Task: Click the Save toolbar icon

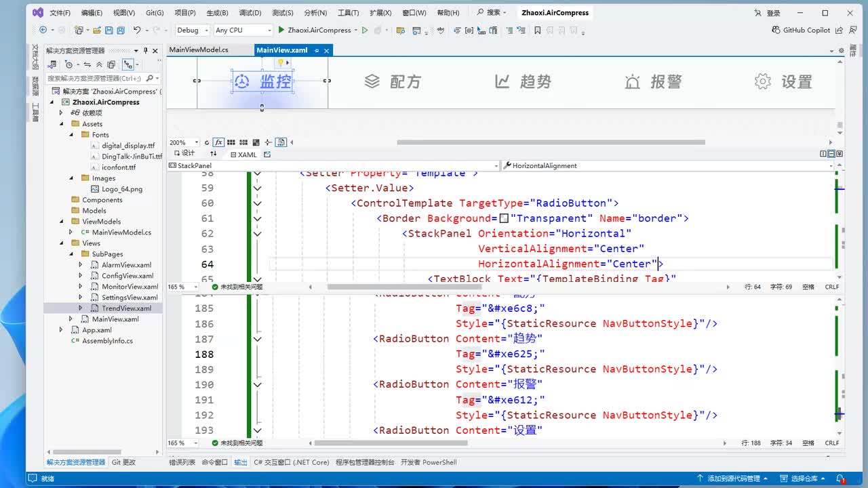Action: pyautogui.click(x=108, y=30)
